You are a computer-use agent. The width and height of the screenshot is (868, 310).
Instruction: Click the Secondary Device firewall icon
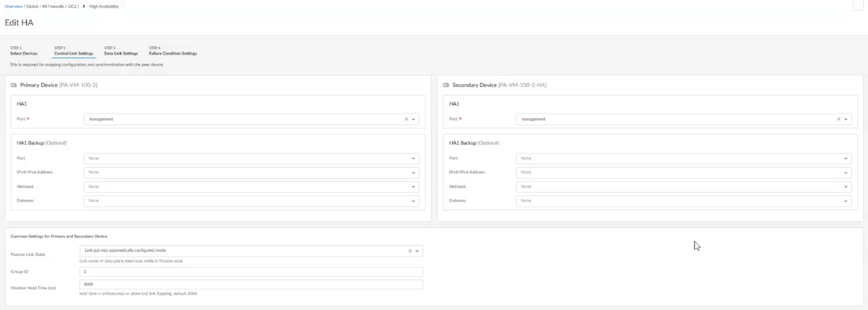[x=446, y=85]
